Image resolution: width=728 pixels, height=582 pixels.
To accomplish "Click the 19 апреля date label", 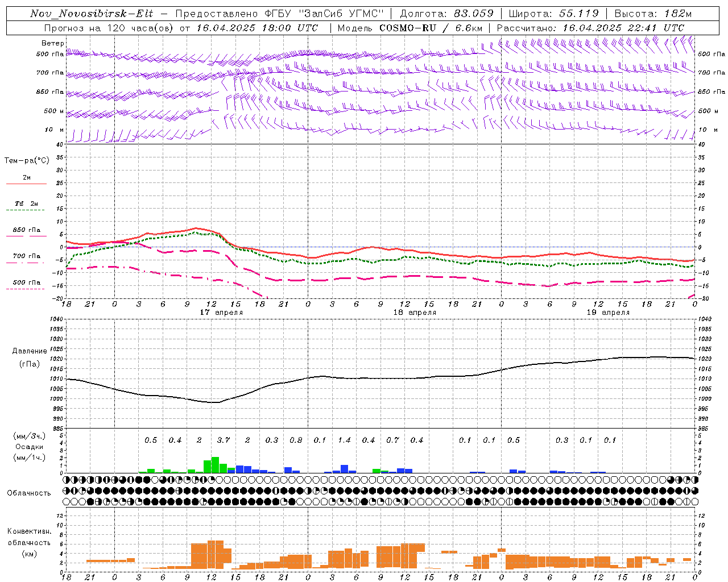I will [608, 313].
